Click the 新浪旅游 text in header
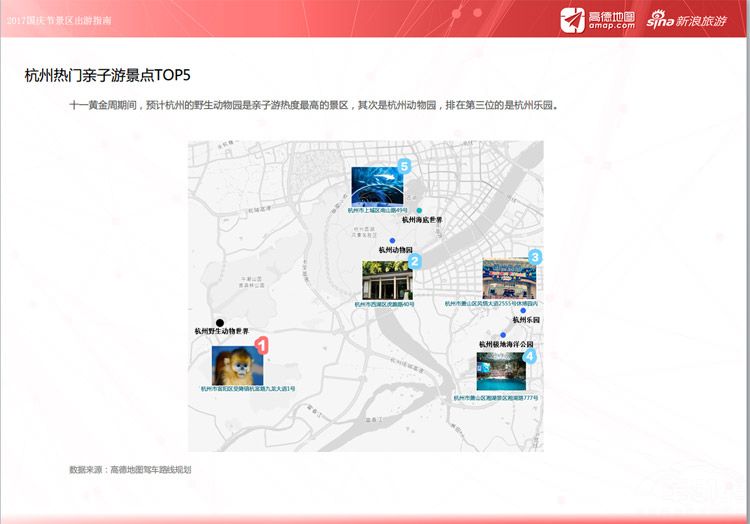Image resolution: width=750 pixels, height=524 pixels. pos(702,19)
